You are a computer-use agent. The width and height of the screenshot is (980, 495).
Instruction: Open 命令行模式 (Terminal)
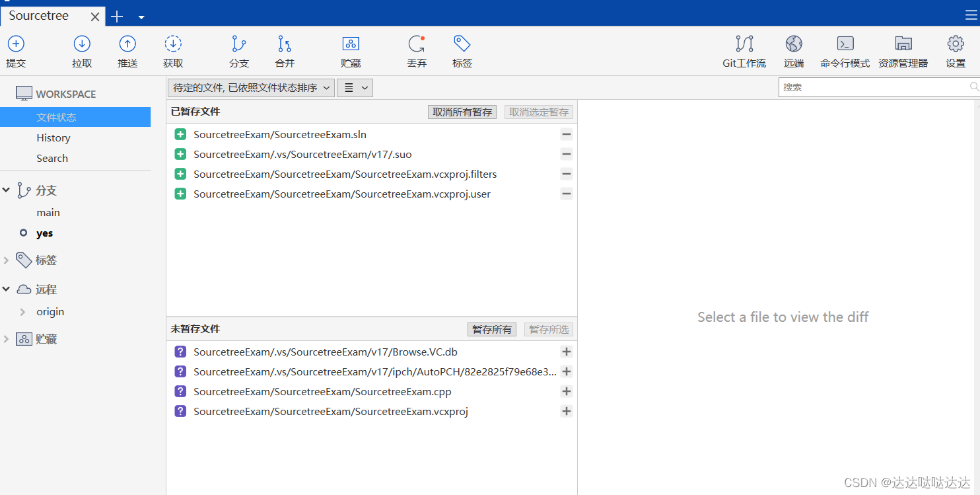pos(845,52)
